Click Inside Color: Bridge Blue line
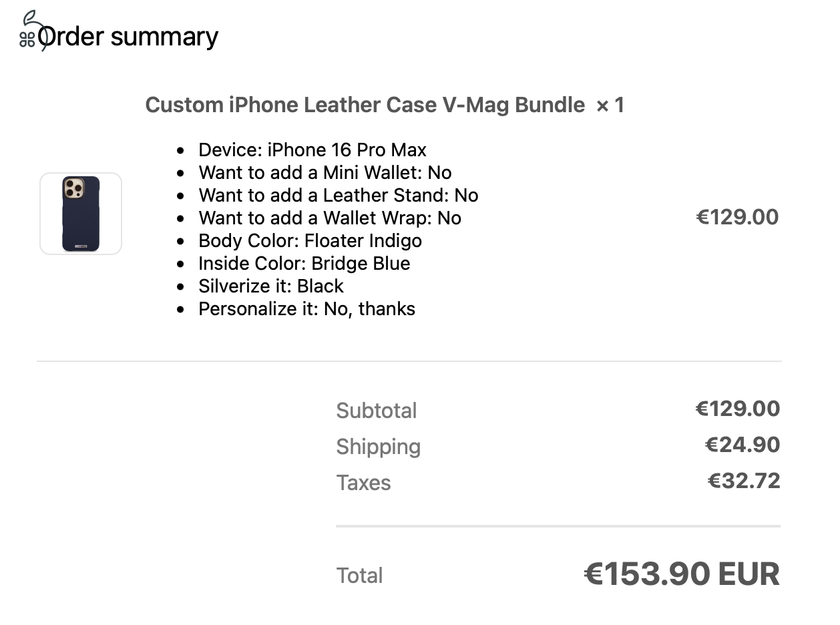Screen dimensions: 840x625 click(304, 263)
